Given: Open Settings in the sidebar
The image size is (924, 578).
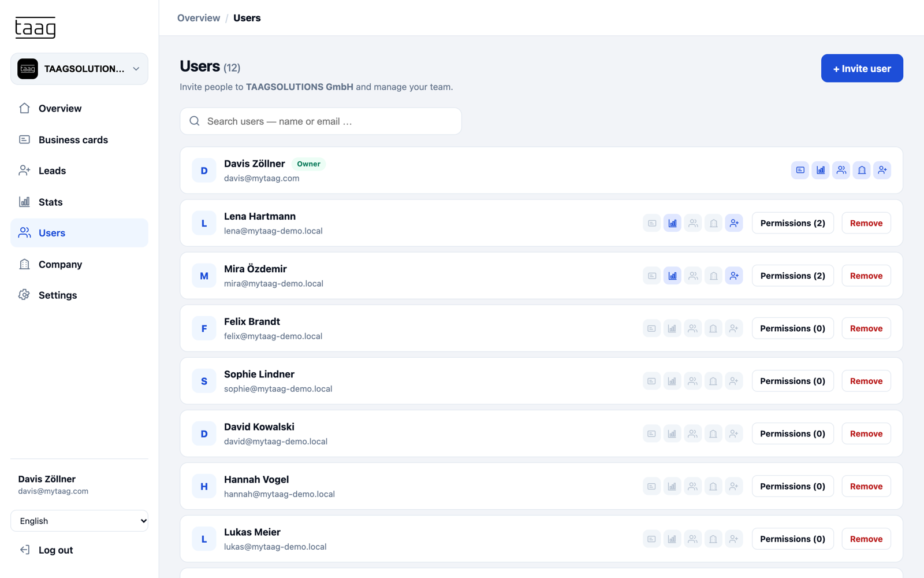Looking at the screenshot, I should coord(79,295).
